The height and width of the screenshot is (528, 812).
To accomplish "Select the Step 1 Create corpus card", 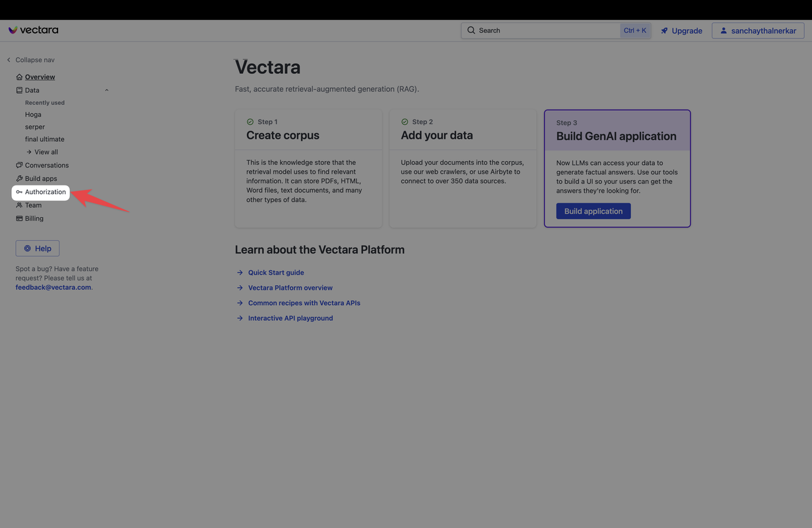I will pos(308,168).
